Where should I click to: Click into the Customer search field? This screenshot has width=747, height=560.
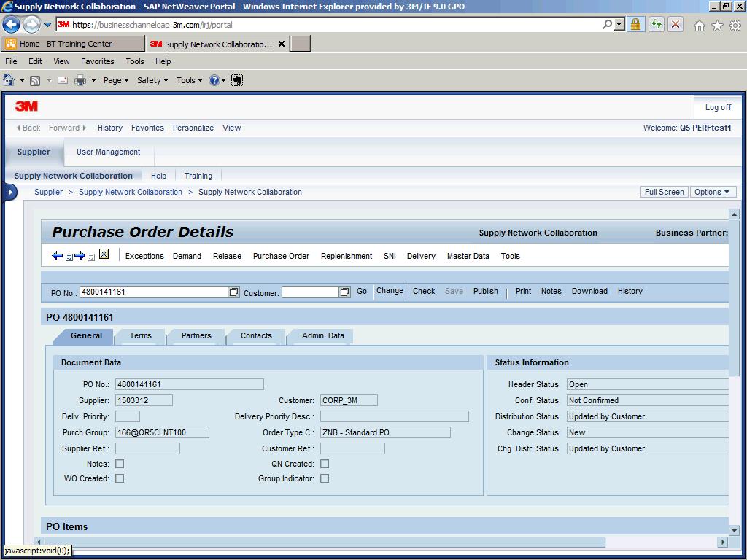tap(311, 292)
